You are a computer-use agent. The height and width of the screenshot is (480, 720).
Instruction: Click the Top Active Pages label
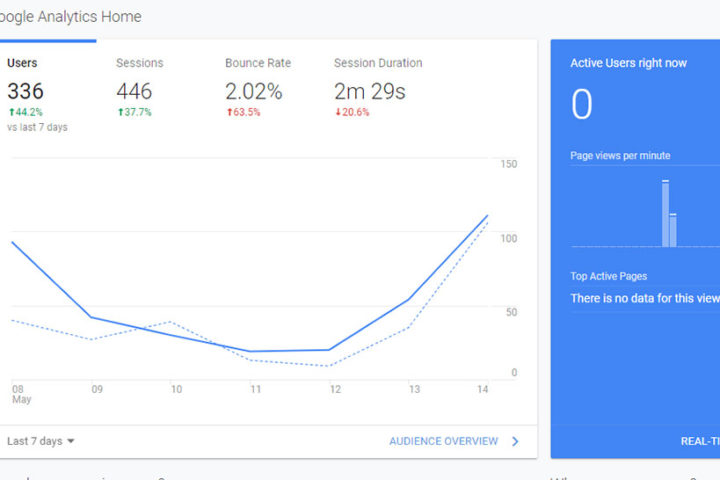(x=608, y=276)
